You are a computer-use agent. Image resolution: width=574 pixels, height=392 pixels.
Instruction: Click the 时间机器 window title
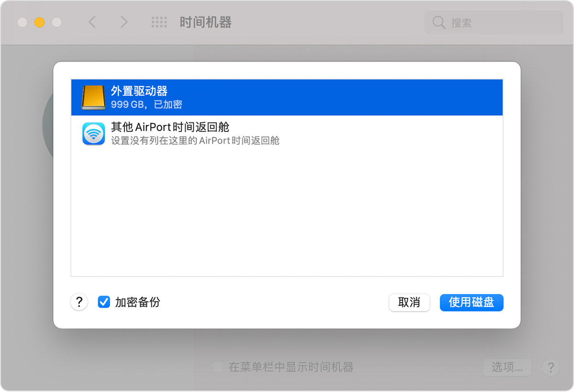coord(205,22)
